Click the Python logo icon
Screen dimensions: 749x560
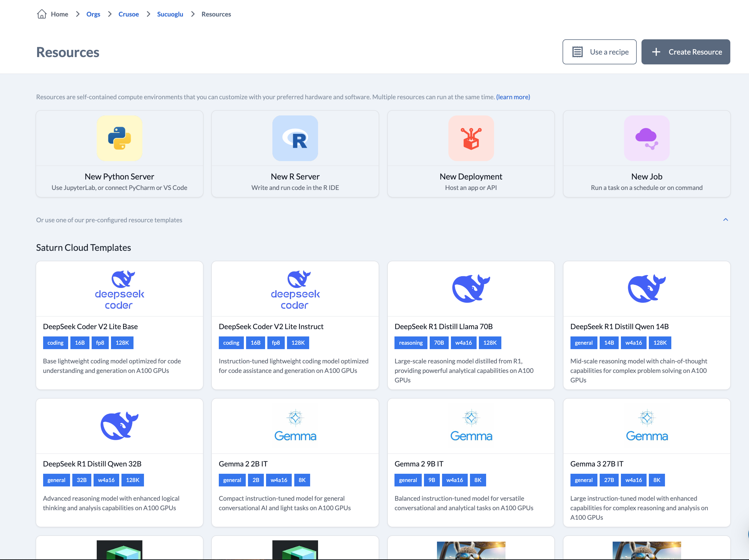[x=119, y=138]
